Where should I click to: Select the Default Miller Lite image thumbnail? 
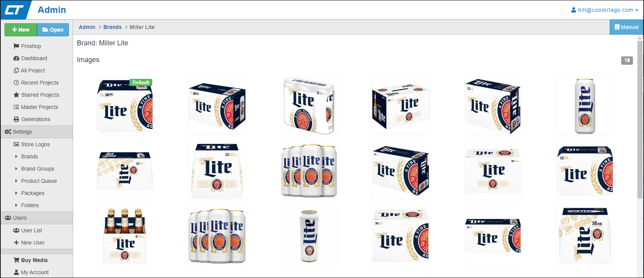pos(125,106)
